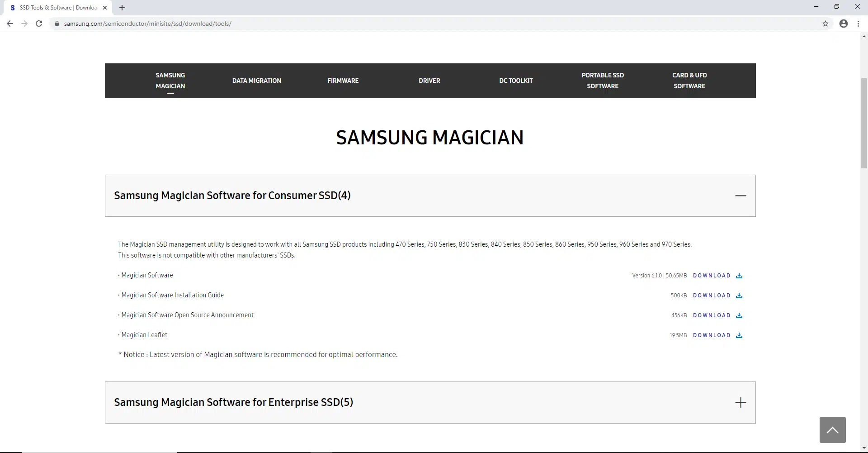Click download icon for Magician Software
868x453 pixels.
coord(739,276)
